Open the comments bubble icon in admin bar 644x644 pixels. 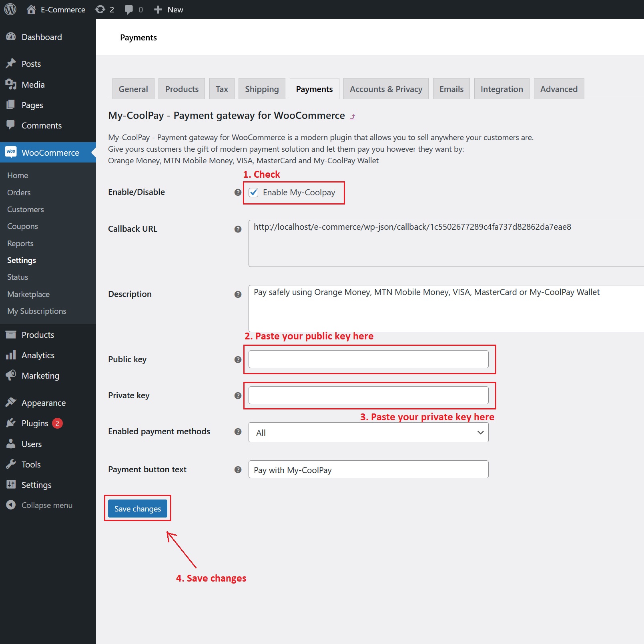tap(129, 10)
